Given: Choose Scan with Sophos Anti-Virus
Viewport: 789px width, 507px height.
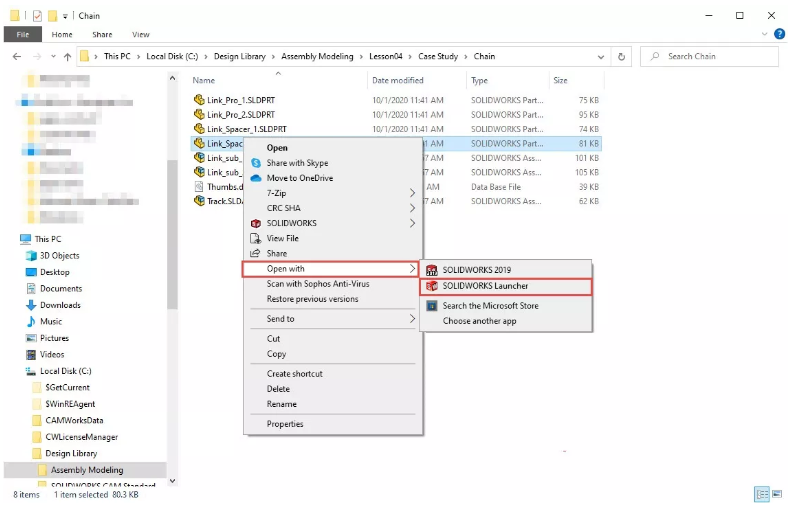Looking at the screenshot, I should pyautogui.click(x=318, y=284).
